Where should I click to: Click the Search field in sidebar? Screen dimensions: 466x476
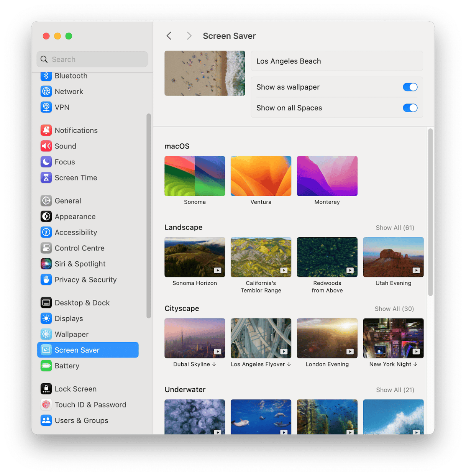[92, 59]
